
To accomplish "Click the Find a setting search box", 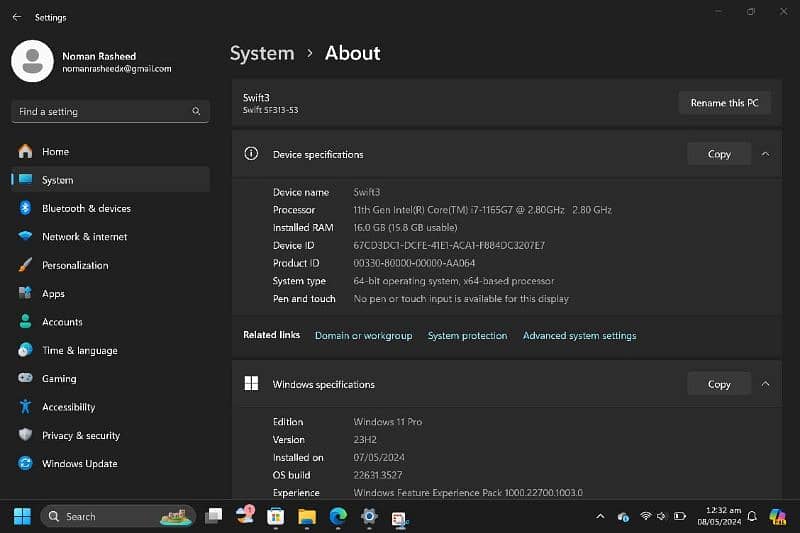I will [100, 112].
